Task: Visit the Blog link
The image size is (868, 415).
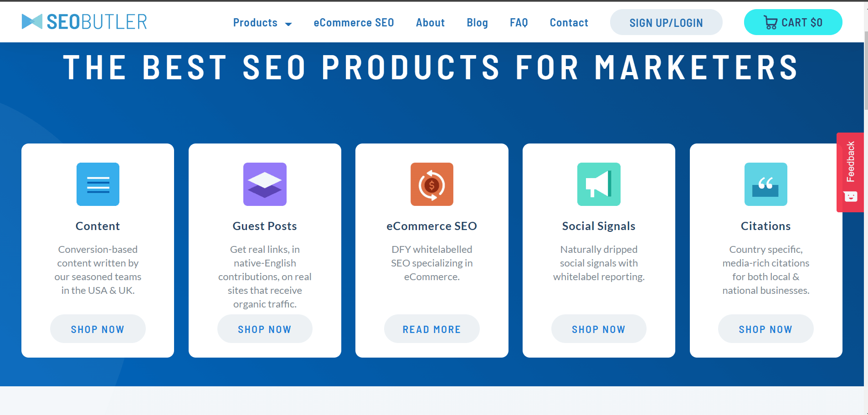Action: coord(477,23)
